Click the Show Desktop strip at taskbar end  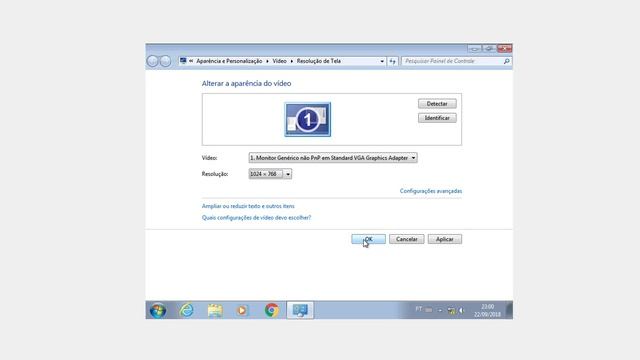click(509, 310)
